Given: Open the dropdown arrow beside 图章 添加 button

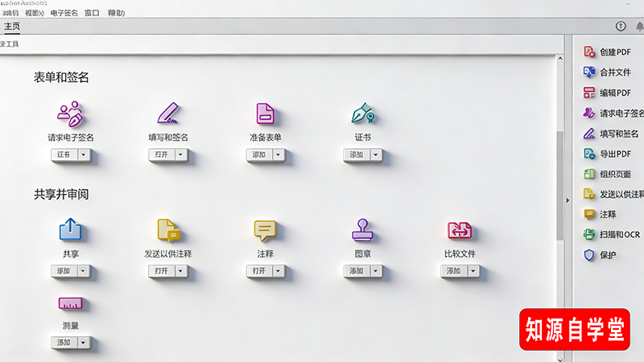Looking at the screenshot, I should [x=376, y=271].
